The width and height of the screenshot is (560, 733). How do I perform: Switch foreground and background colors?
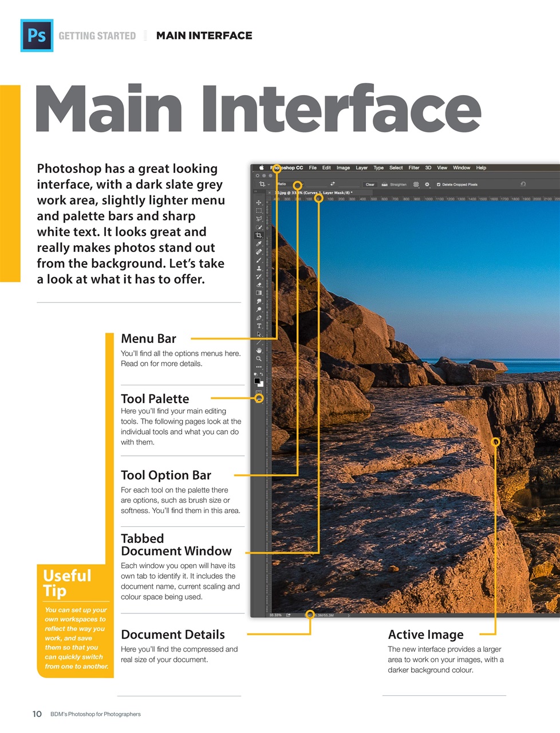click(x=262, y=375)
